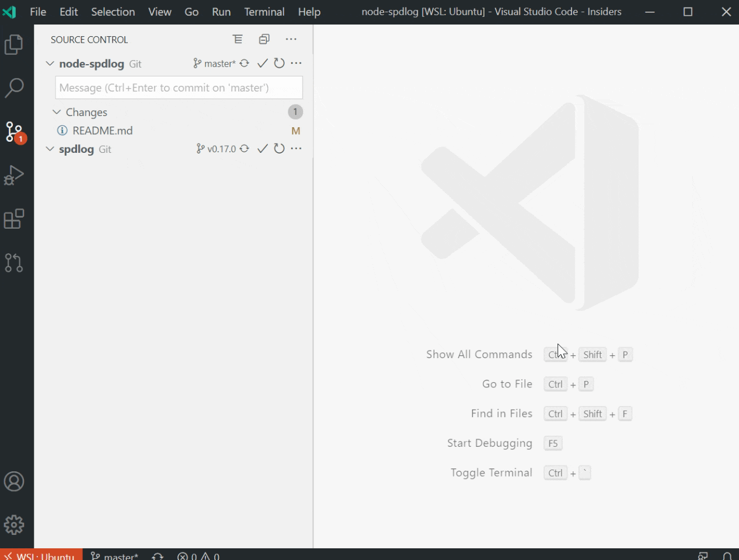Click the commit message input field
This screenshot has height=560, width=739.
178,87
